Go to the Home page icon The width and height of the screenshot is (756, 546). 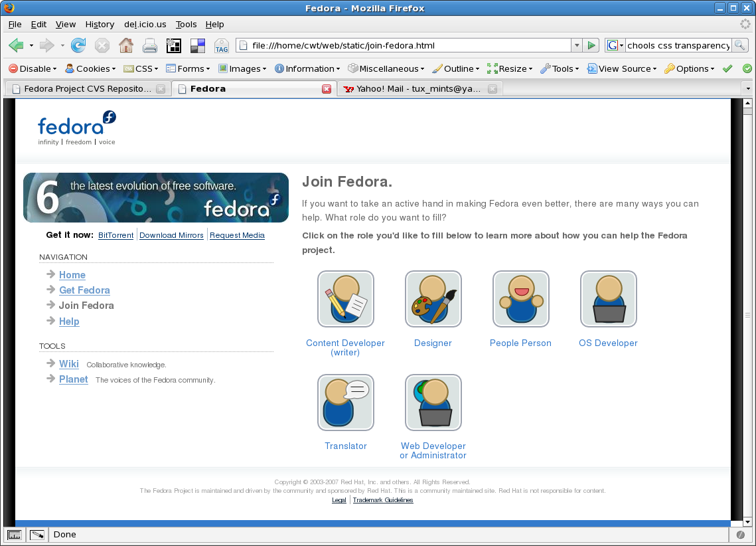tap(126, 45)
